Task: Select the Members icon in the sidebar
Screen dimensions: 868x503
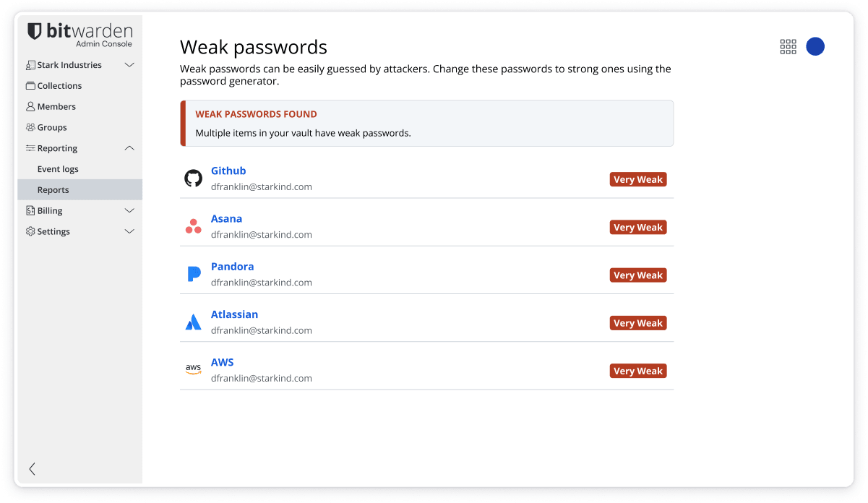Action: pos(30,106)
